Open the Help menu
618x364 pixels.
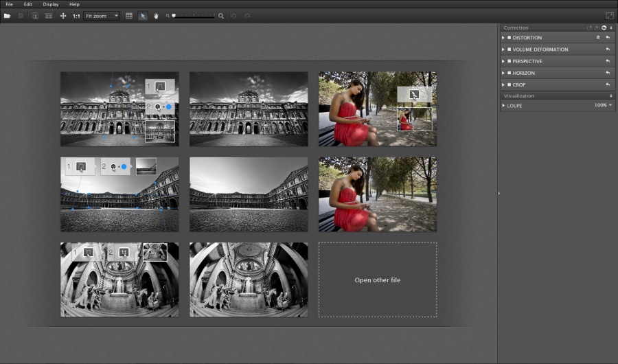[x=74, y=4]
